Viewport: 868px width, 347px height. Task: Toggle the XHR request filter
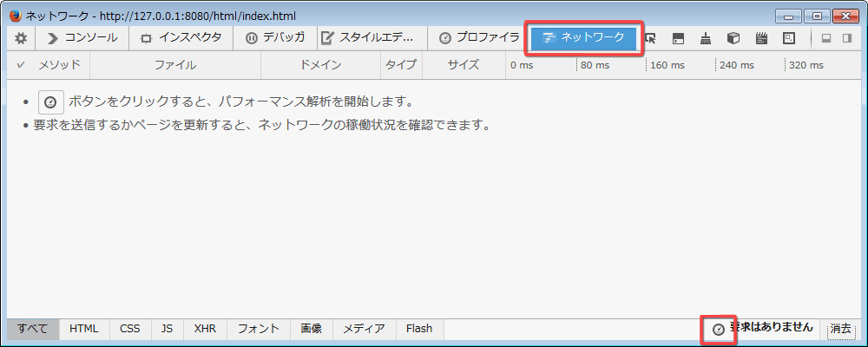coord(206,329)
